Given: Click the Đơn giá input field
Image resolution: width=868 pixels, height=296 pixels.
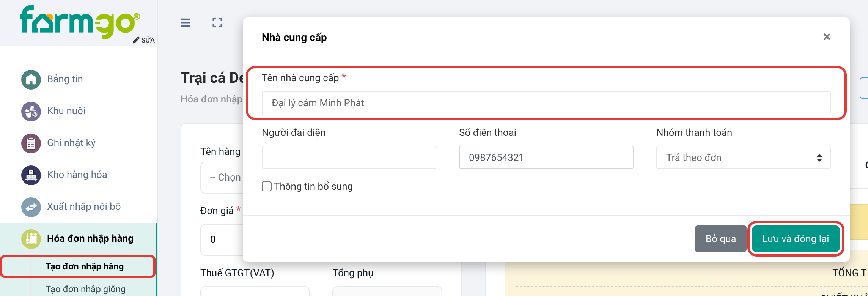Looking at the screenshot, I should pos(222,239).
